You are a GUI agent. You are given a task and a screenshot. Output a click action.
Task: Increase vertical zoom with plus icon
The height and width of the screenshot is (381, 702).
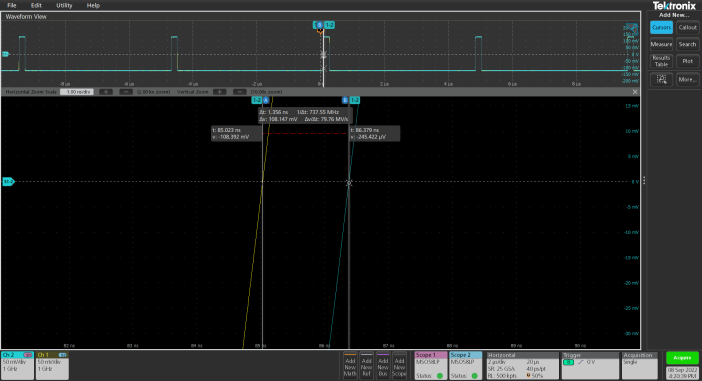tap(219, 92)
